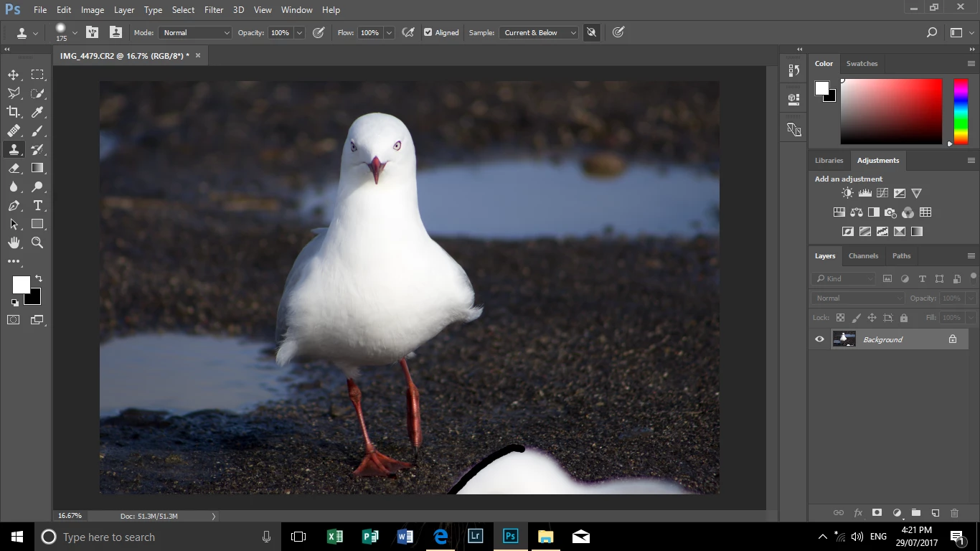This screenshot has width=980, height=551.
Task: Hide the Background layer visibility eye
Action: tap(819, 339)
